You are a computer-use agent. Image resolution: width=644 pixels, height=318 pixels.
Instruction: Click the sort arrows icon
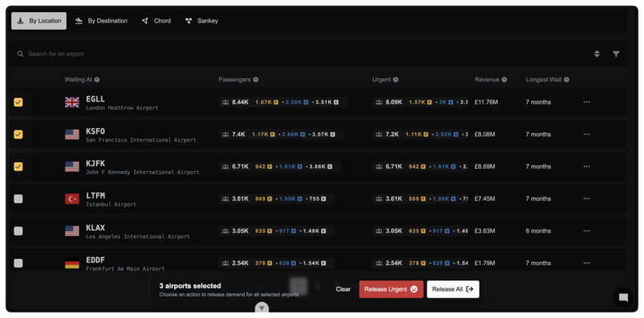click(x=596, y=54)
